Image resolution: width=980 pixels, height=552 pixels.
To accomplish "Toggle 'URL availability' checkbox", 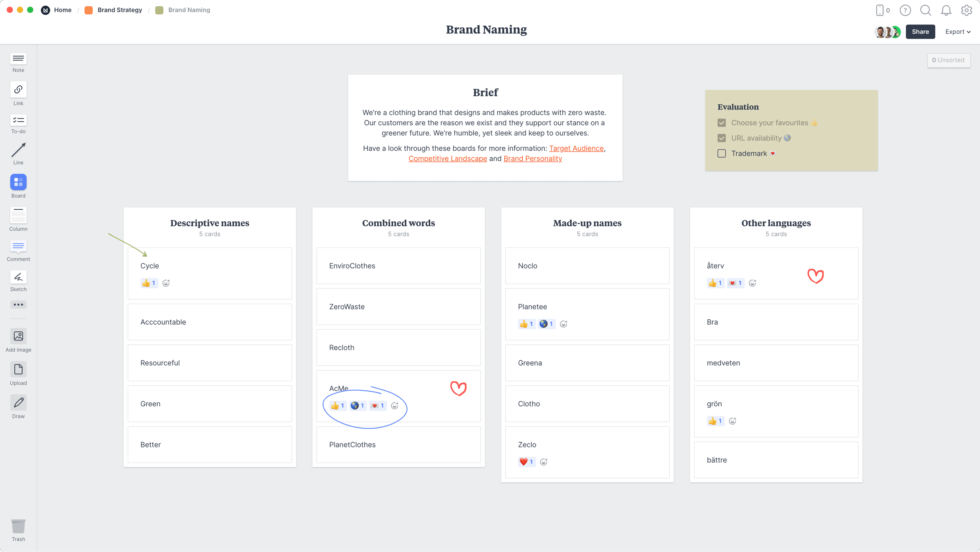I will tap(722, 138).
